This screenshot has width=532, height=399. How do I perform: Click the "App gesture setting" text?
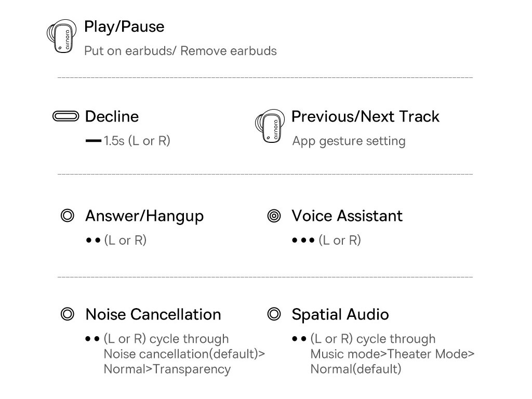pos(349,141)
